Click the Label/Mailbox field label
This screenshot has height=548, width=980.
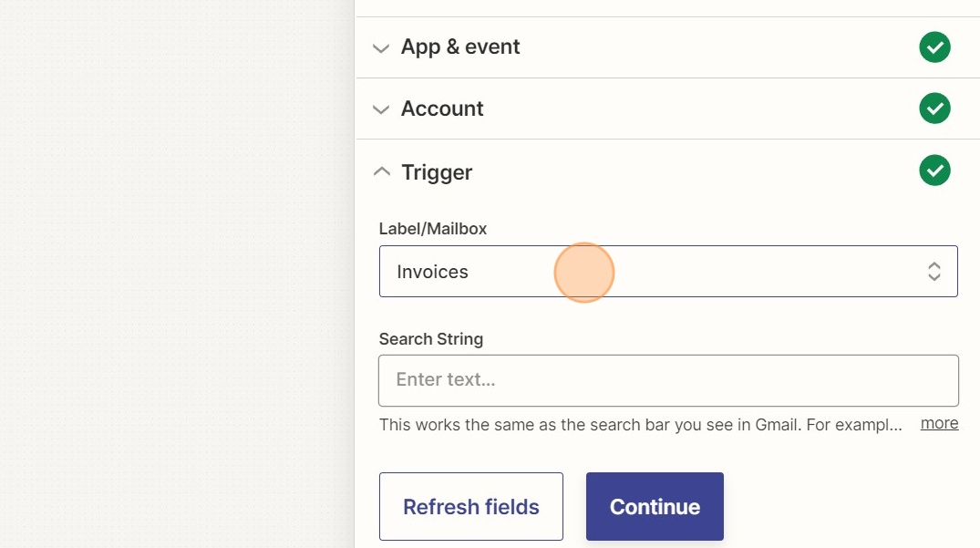(x=432, y=229)
